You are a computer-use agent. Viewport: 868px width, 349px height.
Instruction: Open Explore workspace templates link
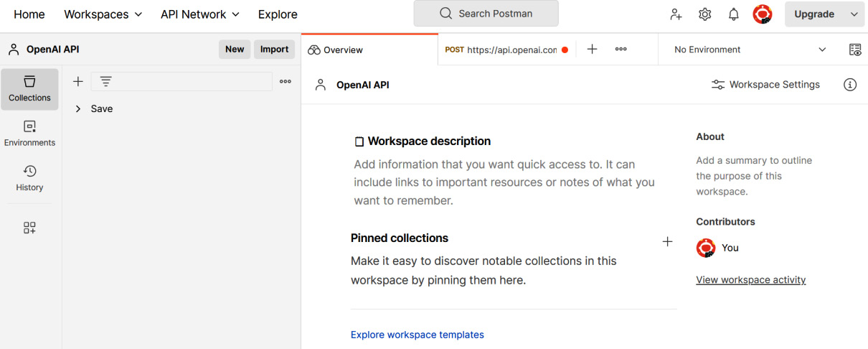pyautogui.click(x=418, y=335)
